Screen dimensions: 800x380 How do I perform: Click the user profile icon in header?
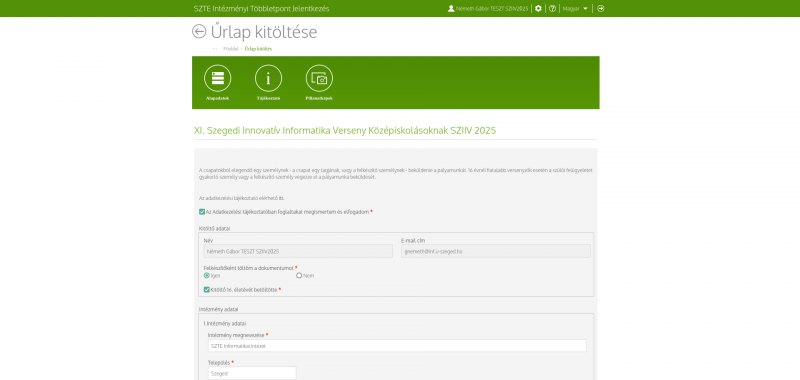(451, 9)
